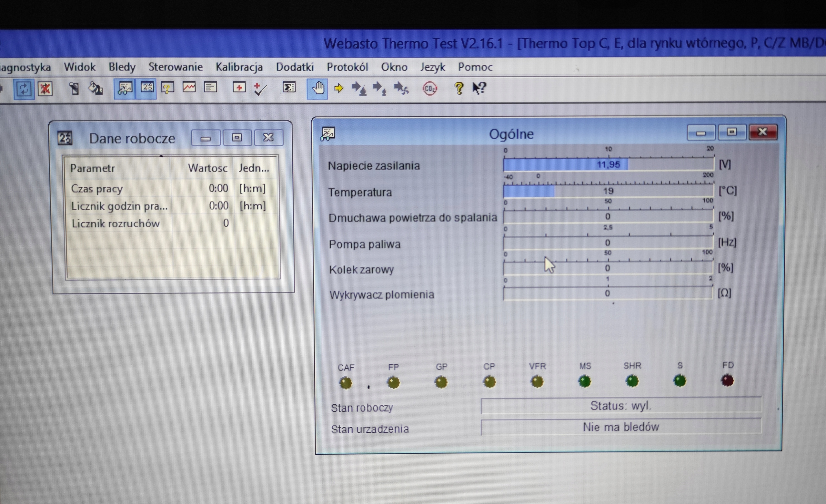826x504 pixels.
Task: Open the Bledy menu
Action: click(122, 67)
